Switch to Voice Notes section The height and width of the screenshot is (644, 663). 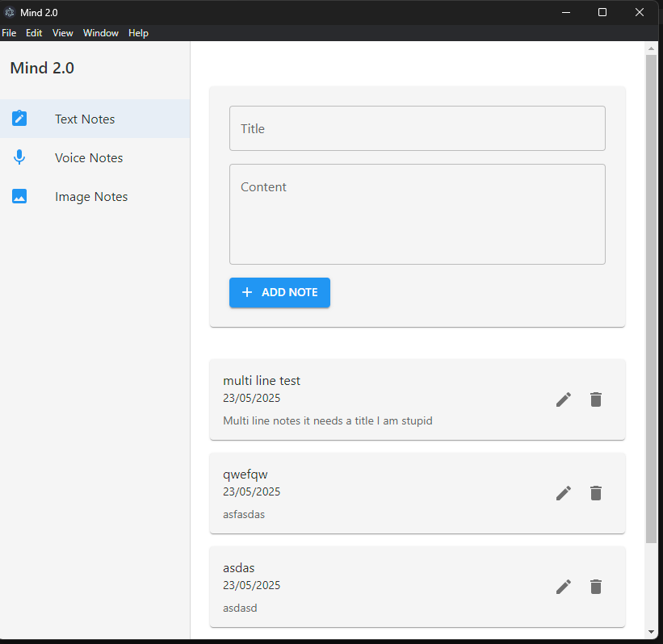coord(89,158)
